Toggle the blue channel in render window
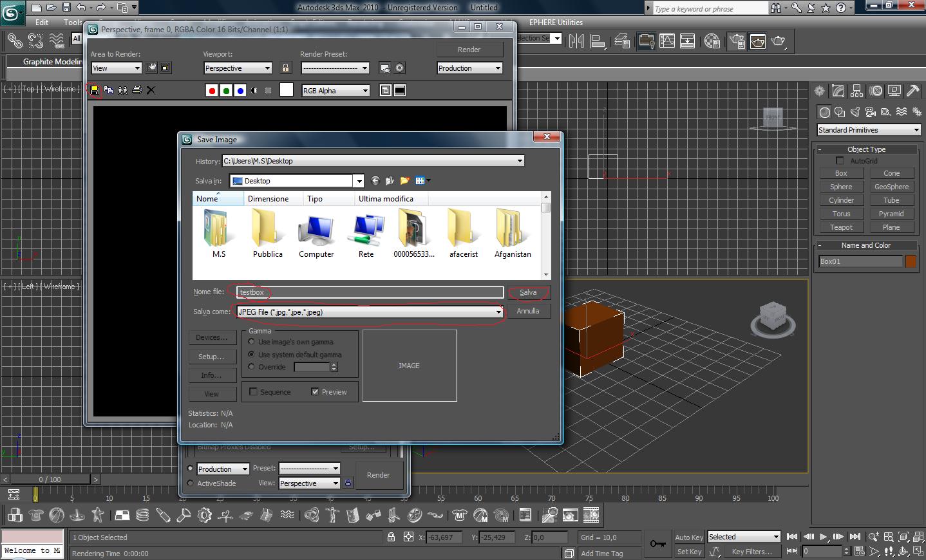The width and height of the screenshot is (926, 560). coord(240,91)
